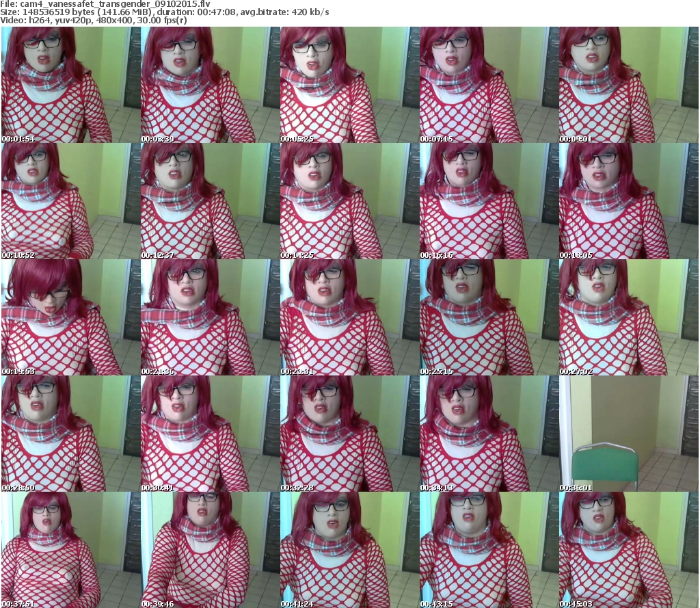Image resolution: width=700 pixels, height=608 pixels.
Task: Choose the thumbnail timestamped 00:27:02
Action: [629, 317]
